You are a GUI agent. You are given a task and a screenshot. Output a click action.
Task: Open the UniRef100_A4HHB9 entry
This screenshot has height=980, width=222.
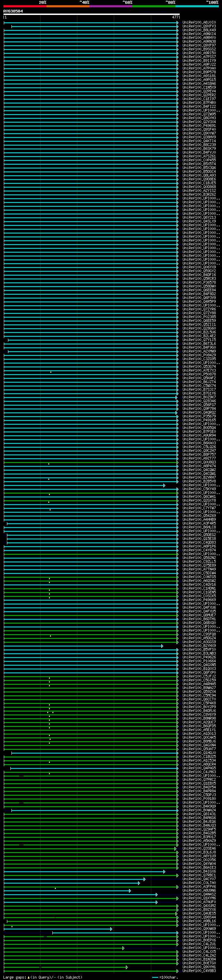[x=199, y=519]
